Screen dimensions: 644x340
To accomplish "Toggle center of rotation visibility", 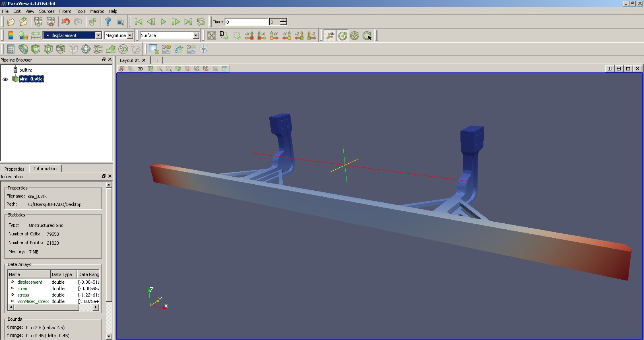I will (x=343, y=35).
